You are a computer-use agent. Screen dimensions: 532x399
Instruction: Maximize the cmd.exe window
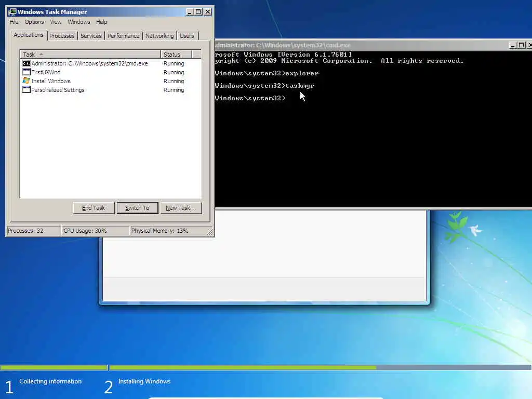tap(522, 45)
